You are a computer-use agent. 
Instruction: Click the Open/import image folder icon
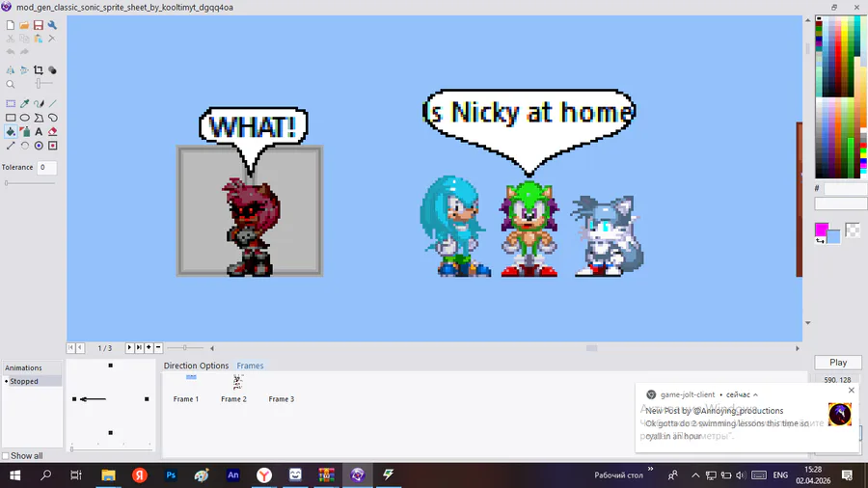24,25
